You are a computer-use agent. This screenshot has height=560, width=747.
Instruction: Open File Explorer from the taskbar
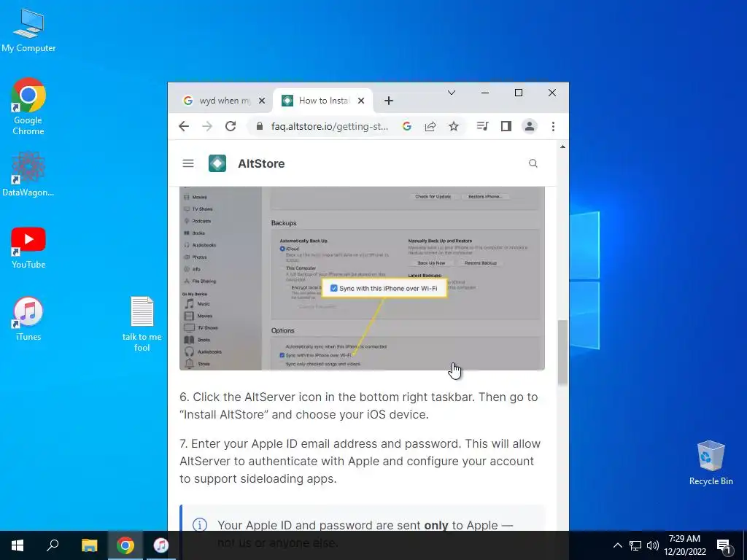[89, 545]
